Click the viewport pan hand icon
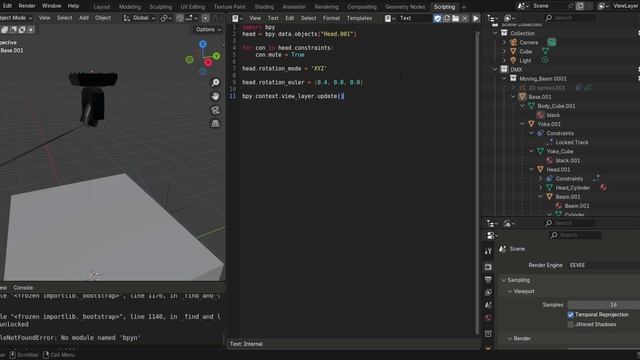 (x=215, y=96)
